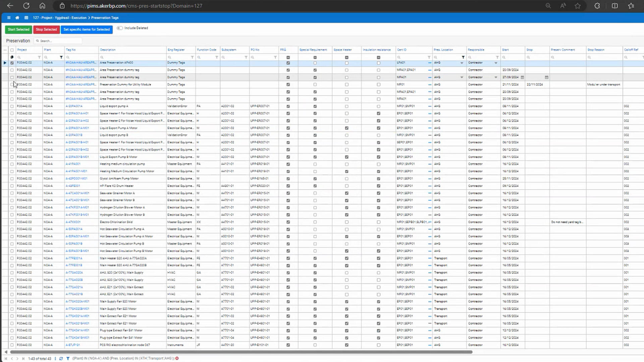Click Project column filter funnel

pyautogui.click(x=39, y=57)
